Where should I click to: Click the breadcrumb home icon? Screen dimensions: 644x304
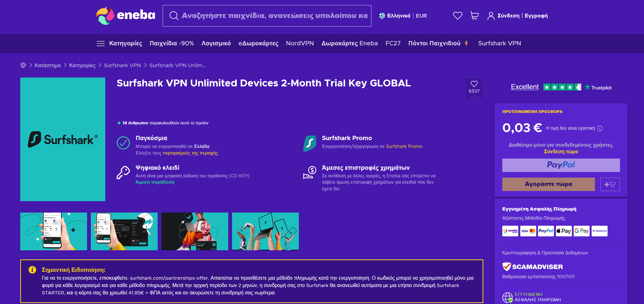[23, 65]
